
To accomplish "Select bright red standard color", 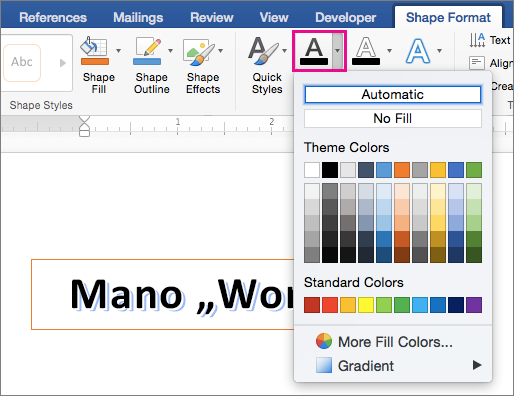I will (330, 305).
